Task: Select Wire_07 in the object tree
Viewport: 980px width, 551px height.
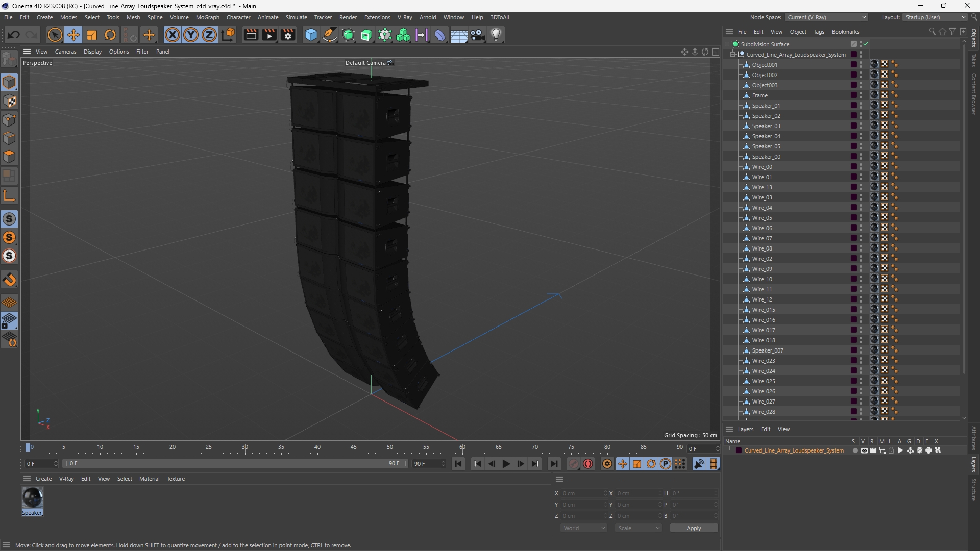Action: 762,238
